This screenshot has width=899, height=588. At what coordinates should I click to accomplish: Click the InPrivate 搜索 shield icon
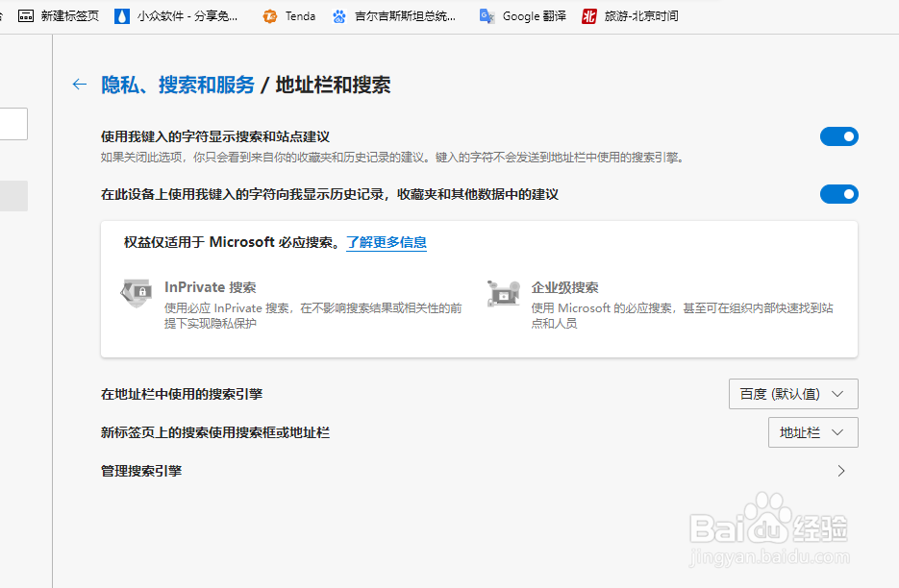click(137, 293)
